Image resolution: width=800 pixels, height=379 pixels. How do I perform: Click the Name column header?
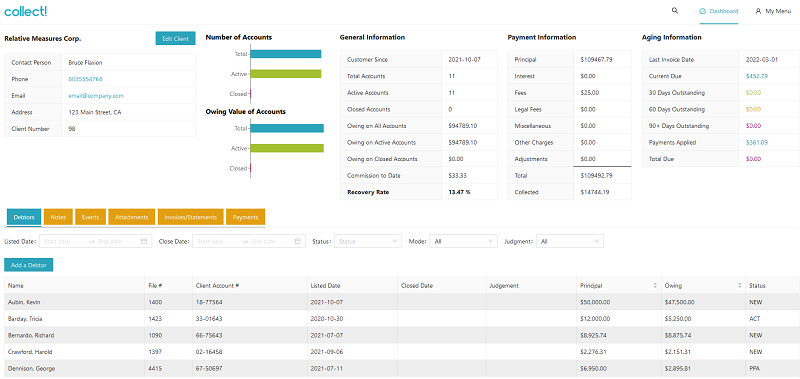(x=74, y=286)
